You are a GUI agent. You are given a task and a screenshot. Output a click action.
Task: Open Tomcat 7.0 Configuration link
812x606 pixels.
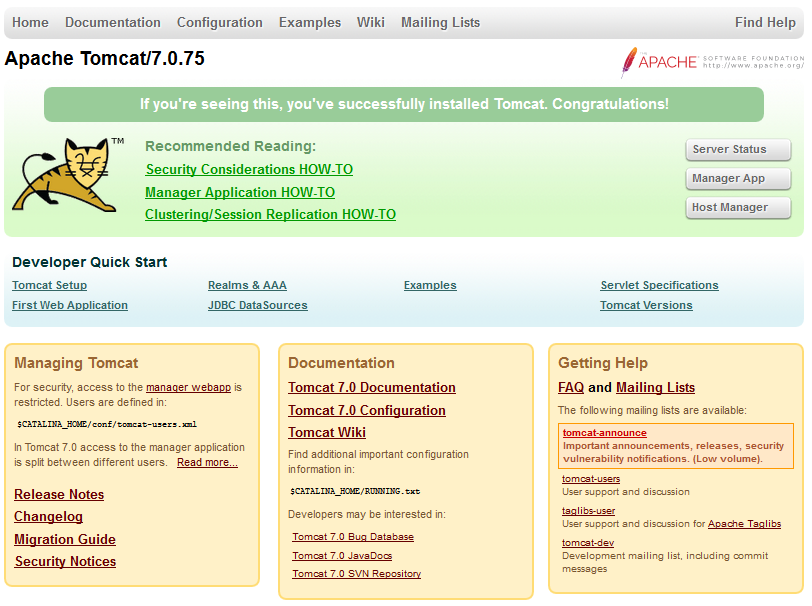click(x=367, y=411)
